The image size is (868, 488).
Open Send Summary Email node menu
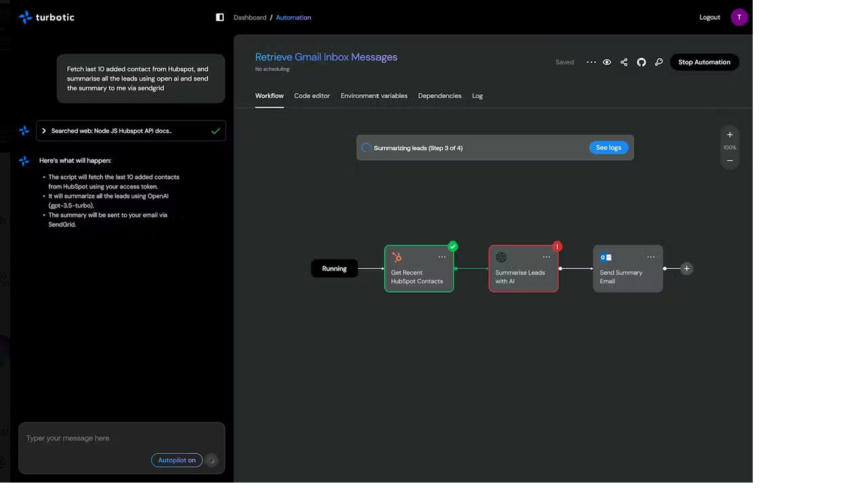tap(651, 257)
